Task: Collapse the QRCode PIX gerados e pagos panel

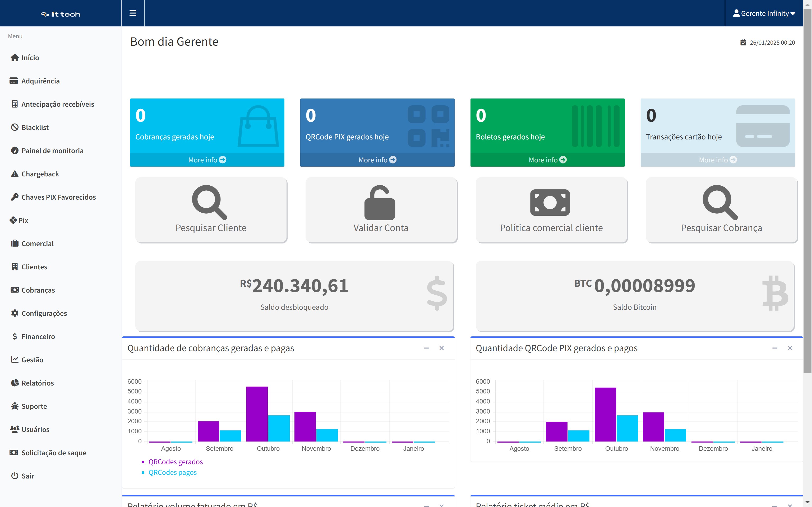Action: [x=774, y=348]
